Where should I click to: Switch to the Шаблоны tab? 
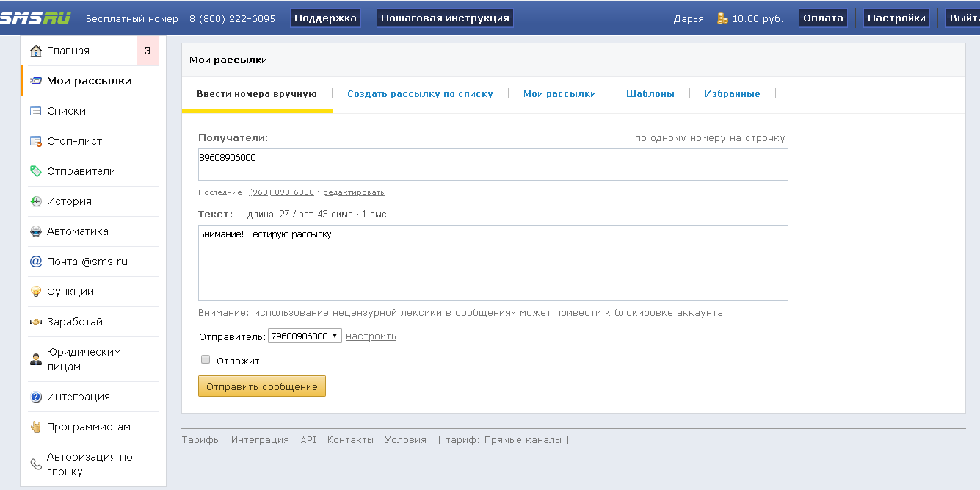(x=651, y=93)
